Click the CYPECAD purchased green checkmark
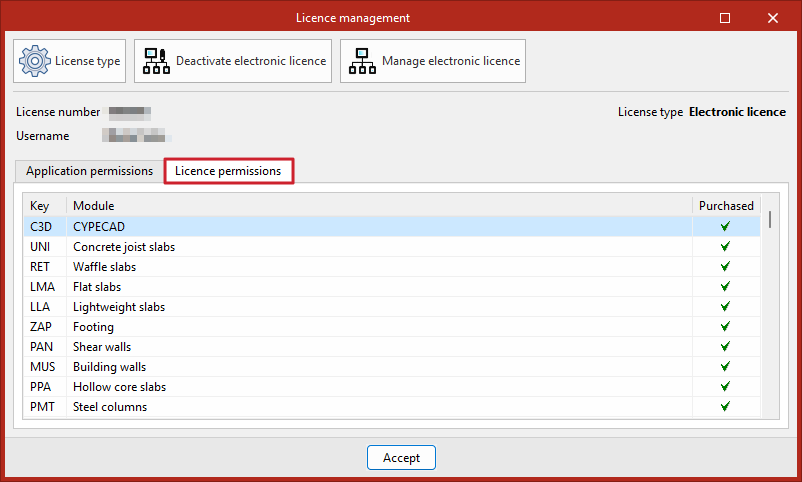802x482 pixels. coord(725,226)
